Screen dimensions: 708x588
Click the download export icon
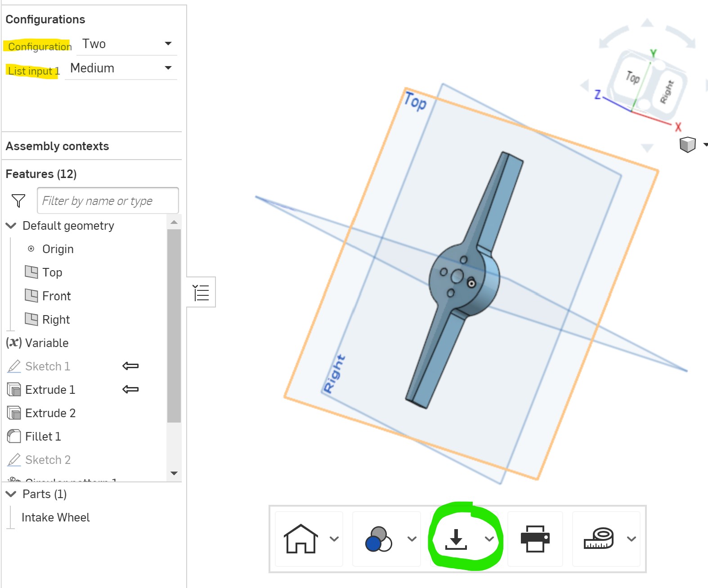(456, 539)
